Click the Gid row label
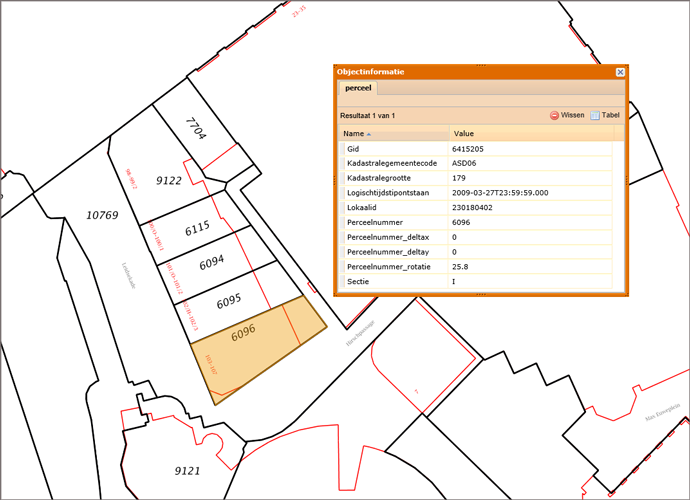Screen dimensions: 690x500 (353, 149)
